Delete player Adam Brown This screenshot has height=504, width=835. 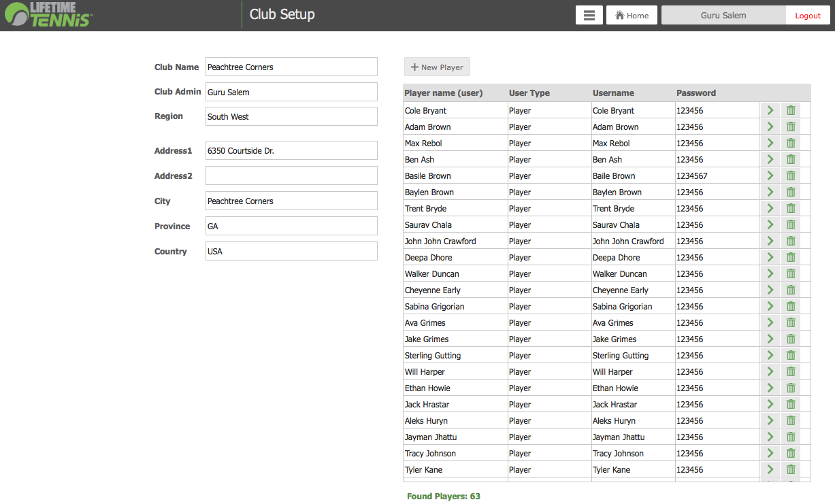[791, 127]
